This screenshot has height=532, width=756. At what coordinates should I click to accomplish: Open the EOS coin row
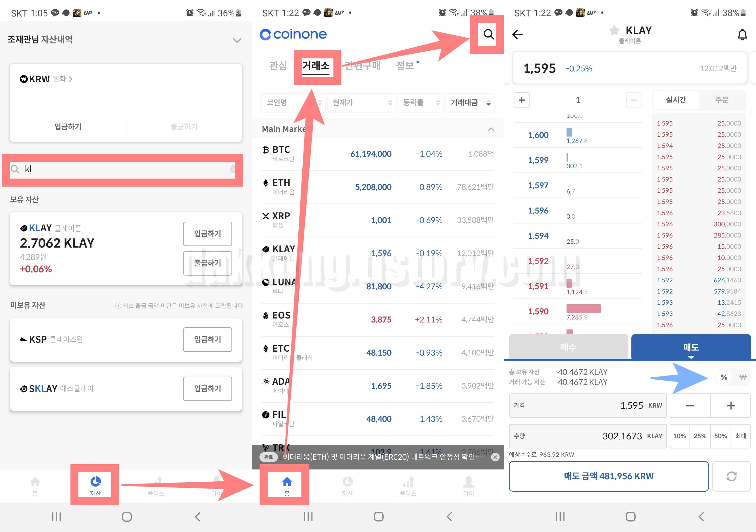[x=378, y=319]
